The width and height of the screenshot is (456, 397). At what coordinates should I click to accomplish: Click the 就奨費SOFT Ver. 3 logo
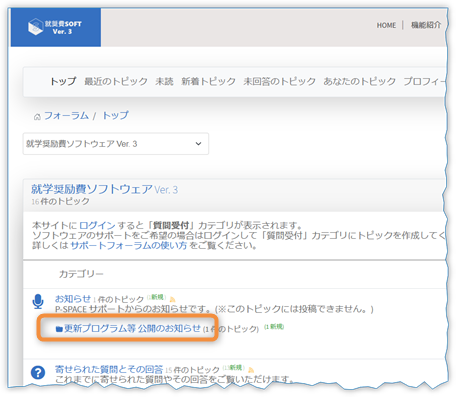(x=55, y=27)
